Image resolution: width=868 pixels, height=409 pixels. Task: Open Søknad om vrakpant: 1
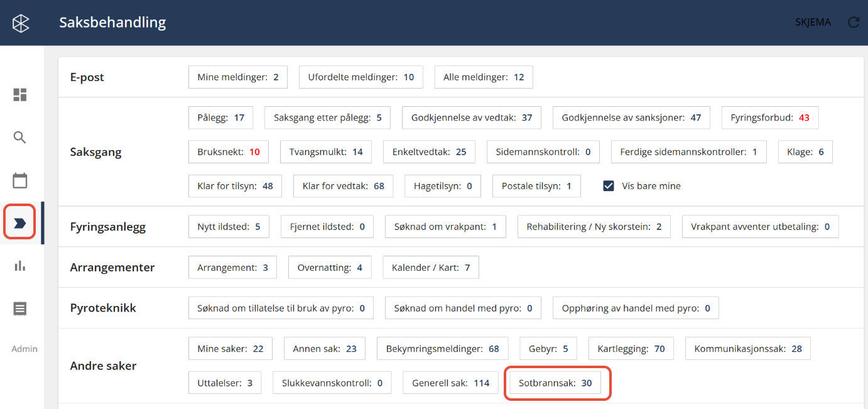pyautogui.click(x=445, y=227)
